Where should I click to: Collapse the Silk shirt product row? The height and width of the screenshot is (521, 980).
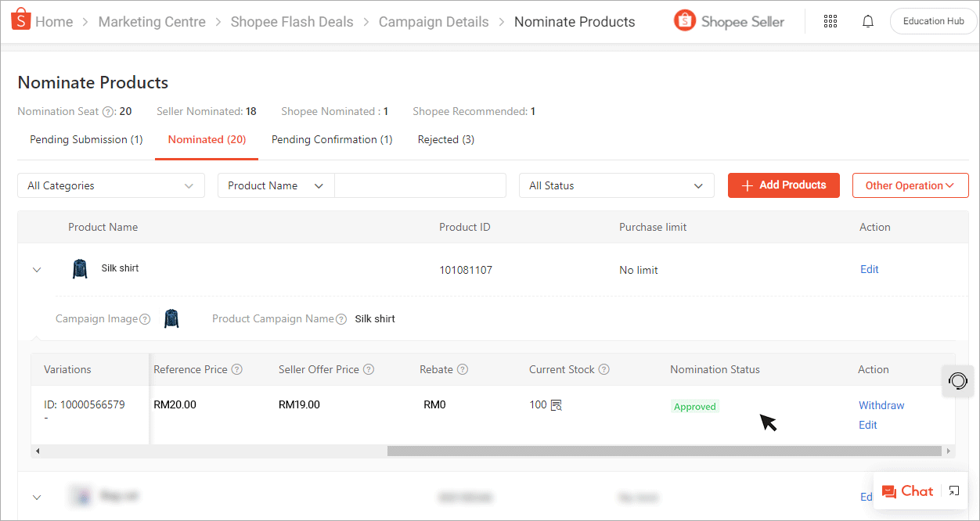point(37,269)
